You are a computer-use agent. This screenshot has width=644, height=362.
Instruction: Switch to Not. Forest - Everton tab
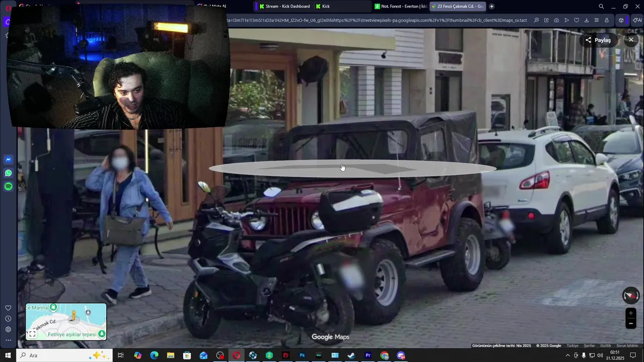[400, 7]
